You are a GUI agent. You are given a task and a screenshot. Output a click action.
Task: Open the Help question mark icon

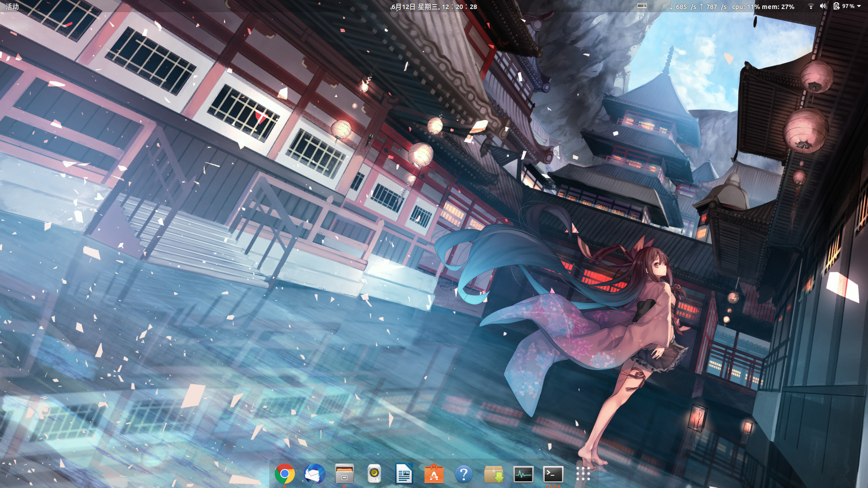click(x=463, y=474)
